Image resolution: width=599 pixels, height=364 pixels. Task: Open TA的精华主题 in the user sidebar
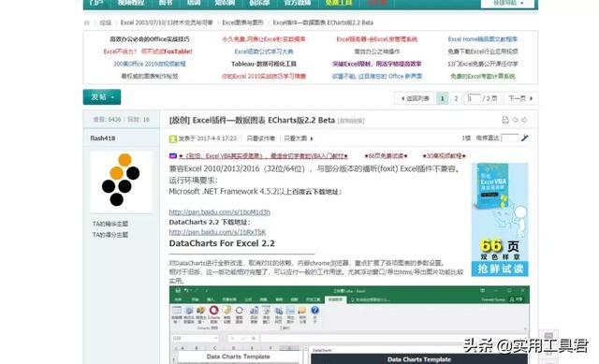pos(110,224)
